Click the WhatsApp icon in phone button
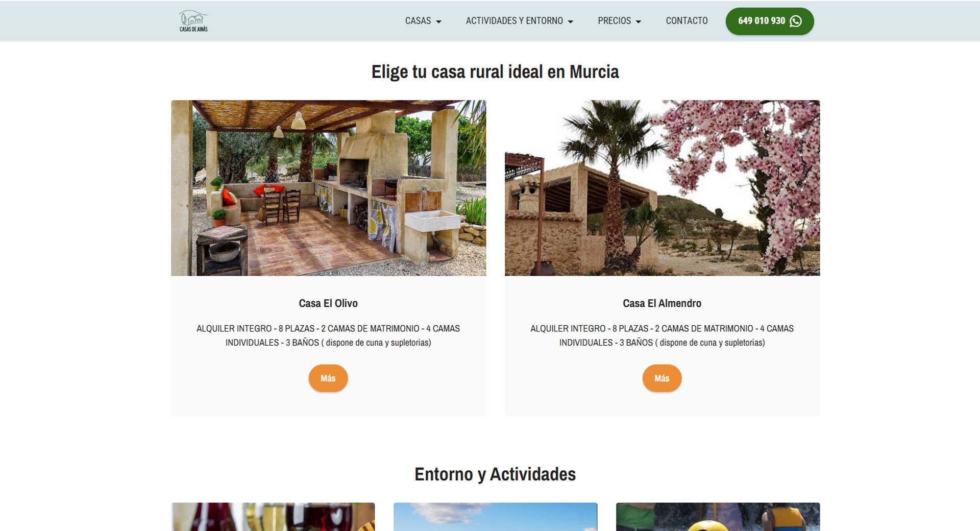Viewport: 980px width, 531px height. pos(795,21)
